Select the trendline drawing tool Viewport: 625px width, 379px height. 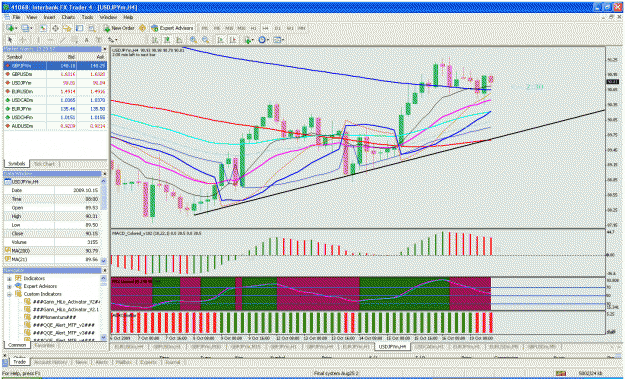click(x=63, y=40)
